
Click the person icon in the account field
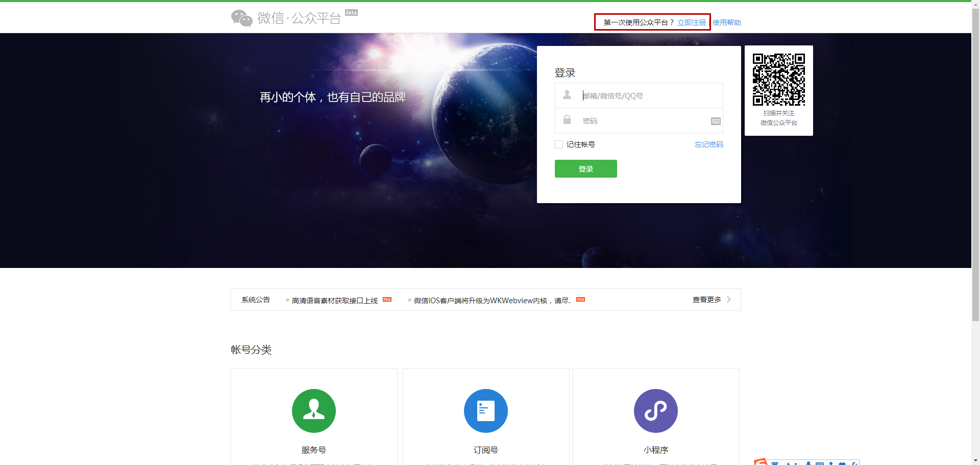tap(567, 95)
